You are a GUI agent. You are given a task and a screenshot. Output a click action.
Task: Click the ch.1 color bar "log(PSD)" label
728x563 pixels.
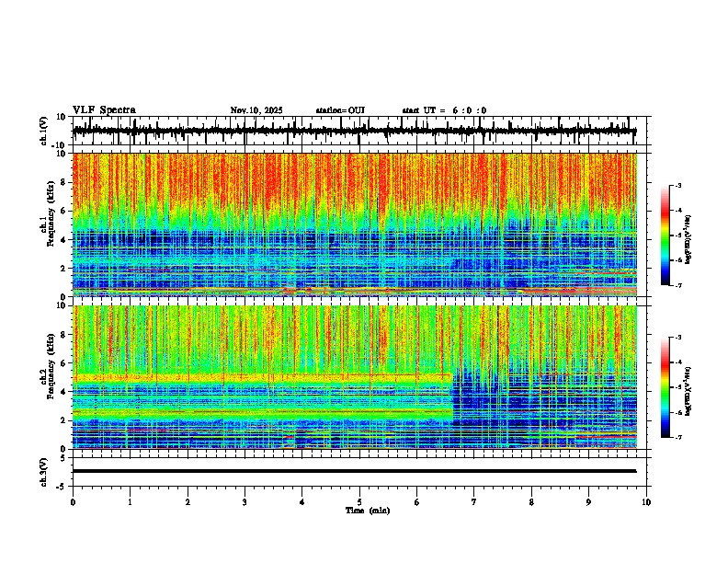688,239
